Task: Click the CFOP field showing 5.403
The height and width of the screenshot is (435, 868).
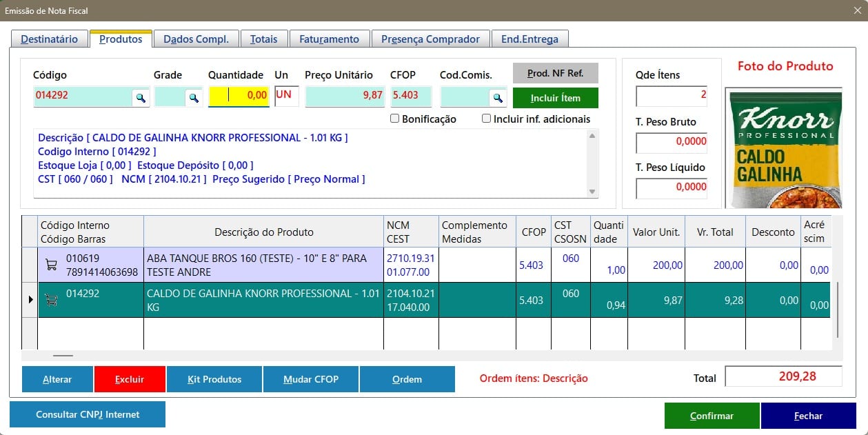Action: 412,97
